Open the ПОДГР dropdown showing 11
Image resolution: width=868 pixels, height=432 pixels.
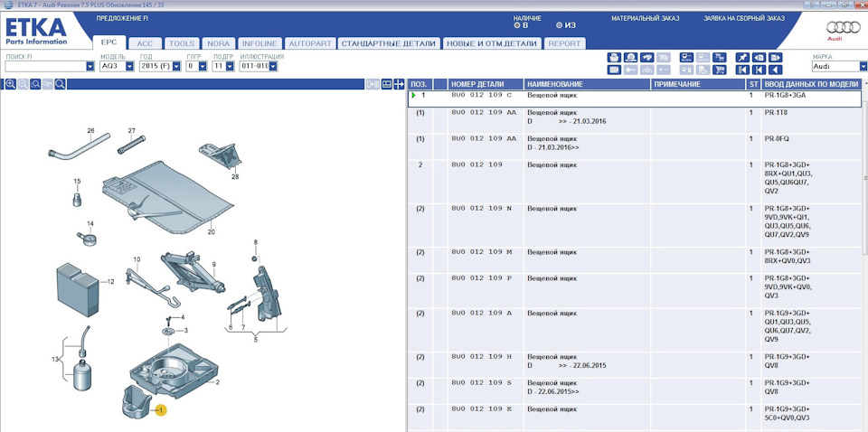coord(229,66)
